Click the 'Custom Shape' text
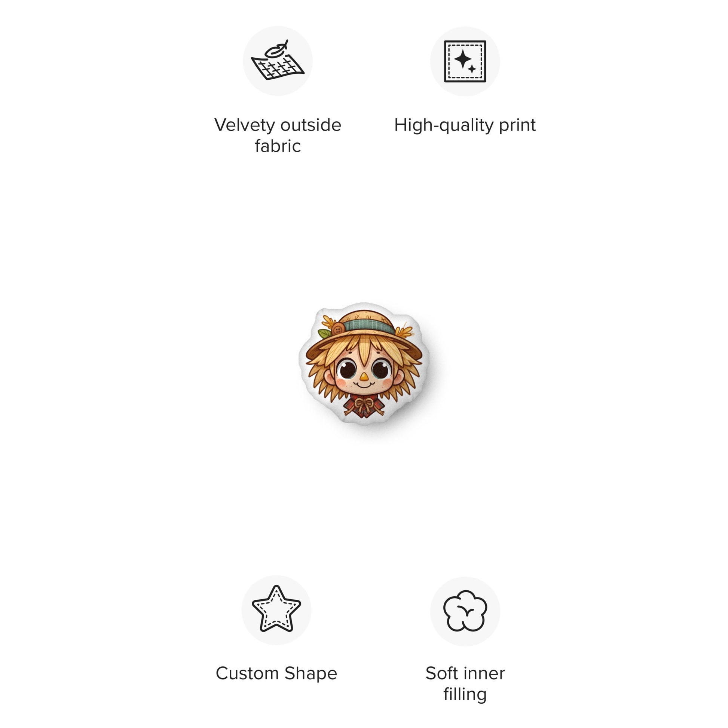This screenshot has width=728, height=728. (x=276, y=673)
